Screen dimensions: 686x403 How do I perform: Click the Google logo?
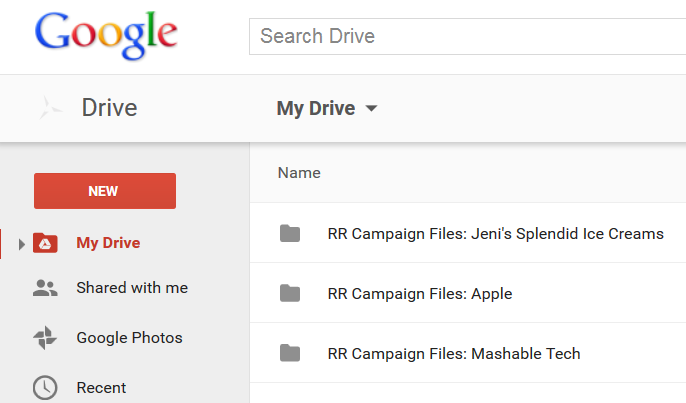point(105,38)
